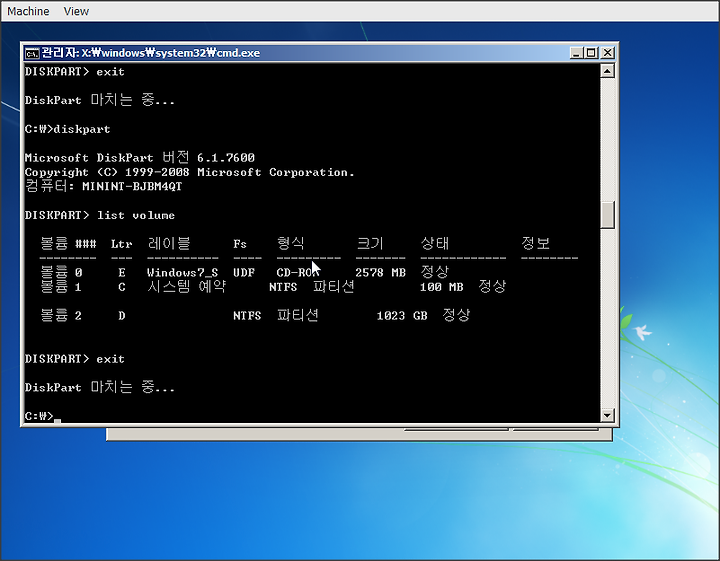Click the cmd.exe window title text
This screenshot has height=561, width=720.
click(x=151, y=53)
